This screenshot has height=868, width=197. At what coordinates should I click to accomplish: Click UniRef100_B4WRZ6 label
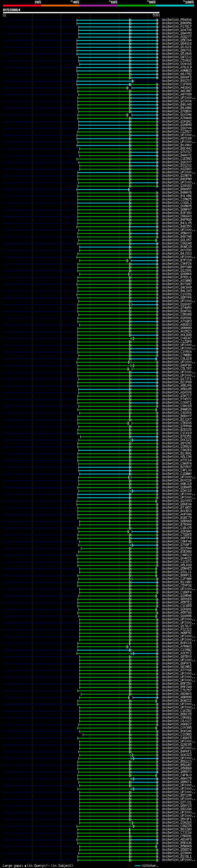pyautogui.click(x=177, y=410)
